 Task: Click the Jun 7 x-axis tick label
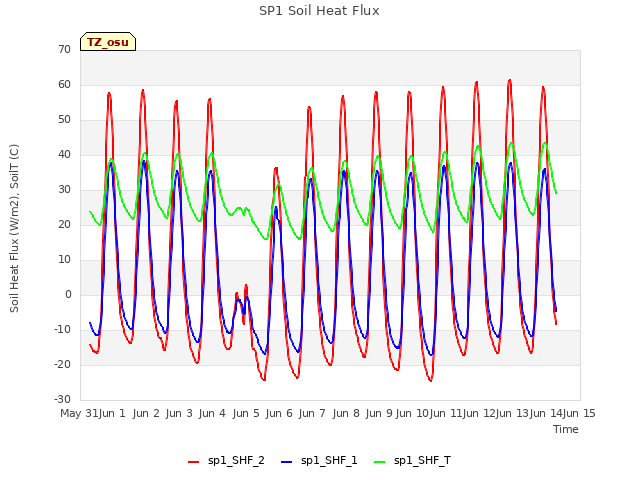(312, 413)
